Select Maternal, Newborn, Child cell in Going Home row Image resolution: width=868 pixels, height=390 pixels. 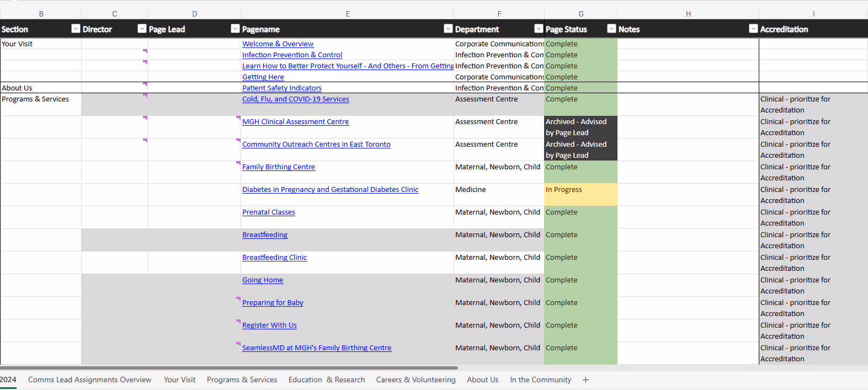[x=499, y=285]
